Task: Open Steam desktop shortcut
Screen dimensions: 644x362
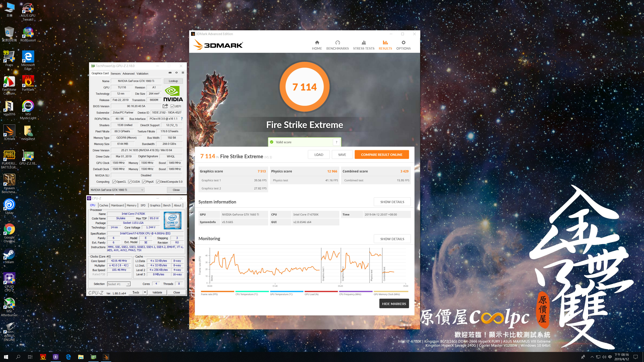Action: [9, 256]
